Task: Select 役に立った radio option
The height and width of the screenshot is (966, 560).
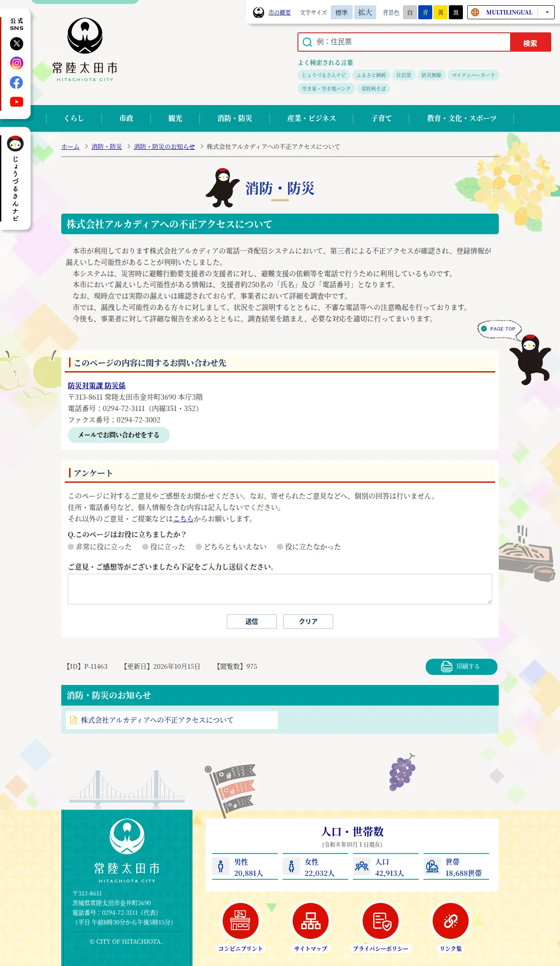Action: 145,547
